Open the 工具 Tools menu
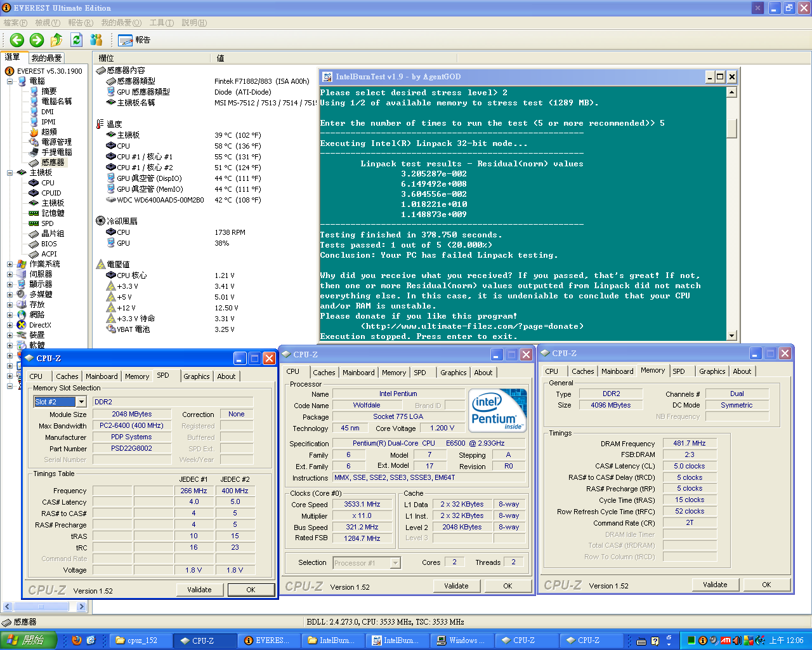This screenshot has height=650, width=812. (x=161, y=23)
